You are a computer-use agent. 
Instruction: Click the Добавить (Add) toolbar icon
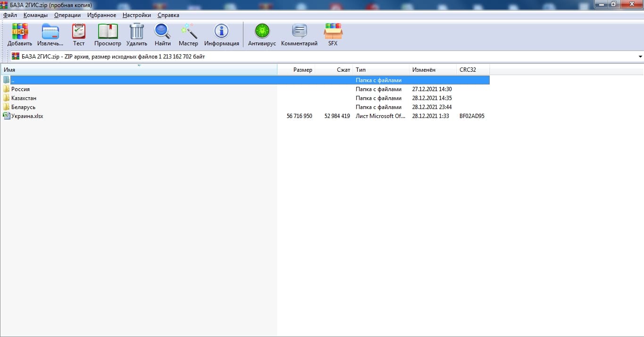tap(20, 31)
